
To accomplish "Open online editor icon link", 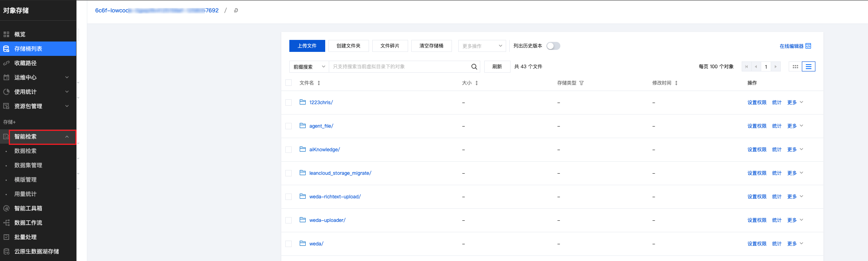I will point(808,46).
